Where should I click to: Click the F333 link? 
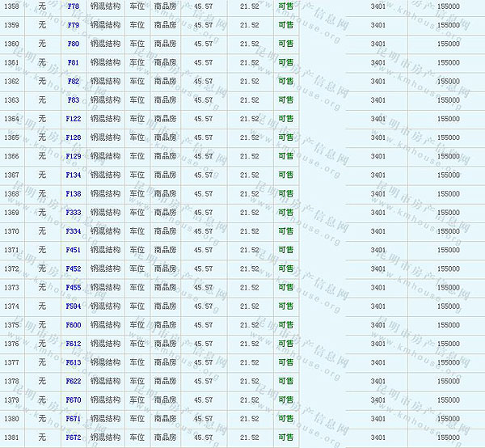click(73, 213)
